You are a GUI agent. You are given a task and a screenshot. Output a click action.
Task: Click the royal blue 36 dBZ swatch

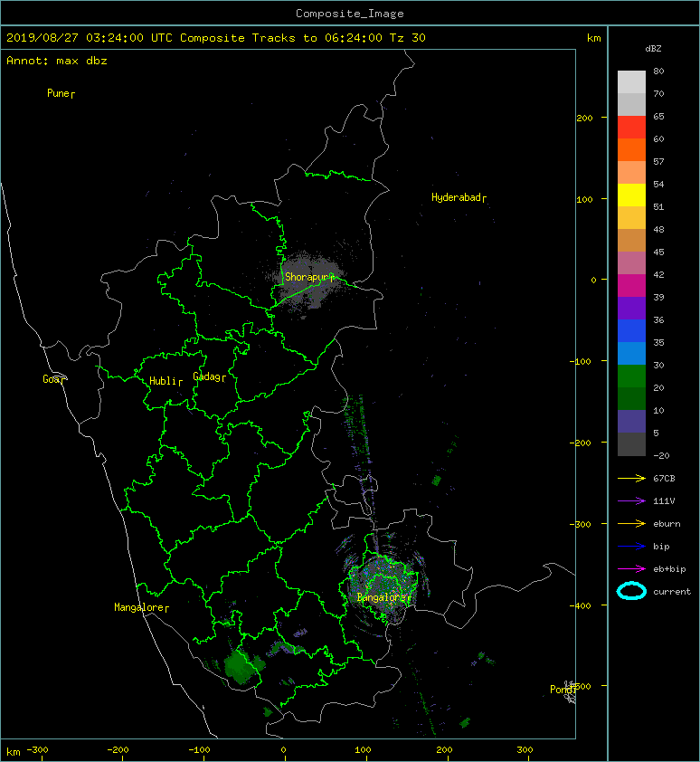tap(631, 330)
